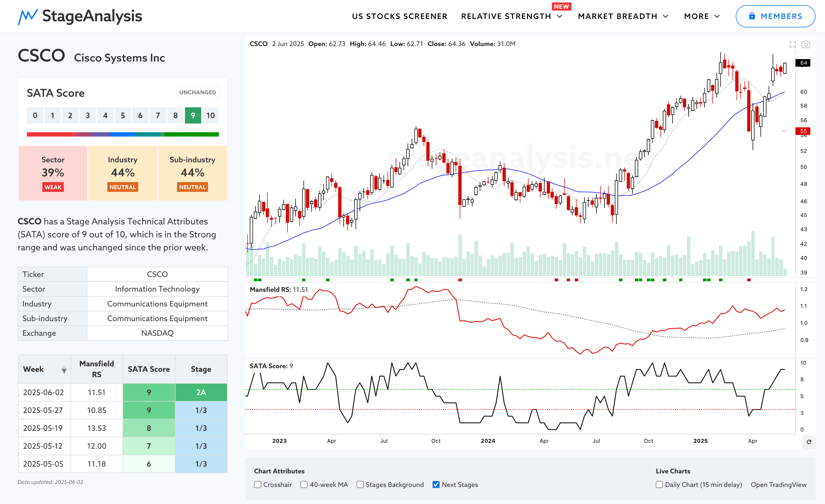
Task: Open TradingView live chart link
Action: pyautogui.click(x=778, y=484)
